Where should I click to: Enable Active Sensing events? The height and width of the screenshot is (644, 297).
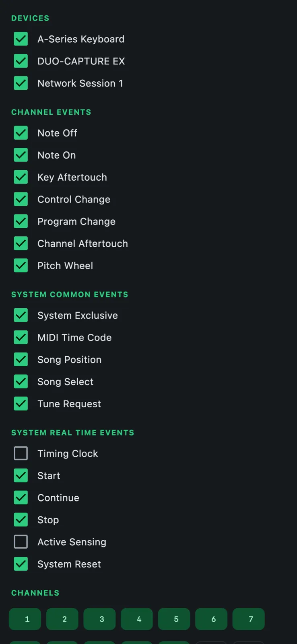(x=21, y=542)
